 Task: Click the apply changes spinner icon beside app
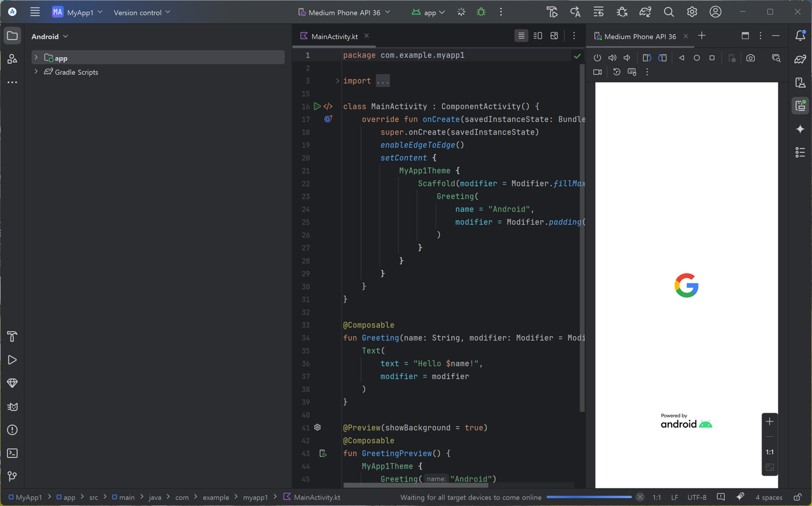point(461,12)
